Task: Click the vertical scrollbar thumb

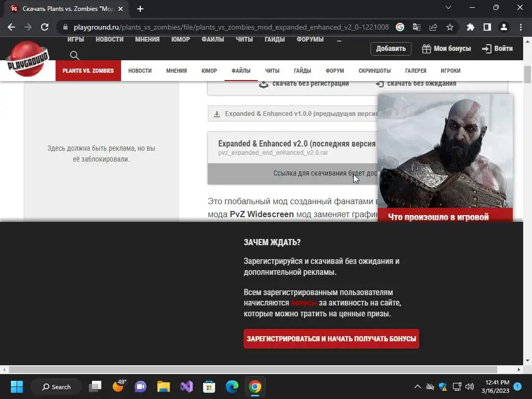Action: [527, 75]
